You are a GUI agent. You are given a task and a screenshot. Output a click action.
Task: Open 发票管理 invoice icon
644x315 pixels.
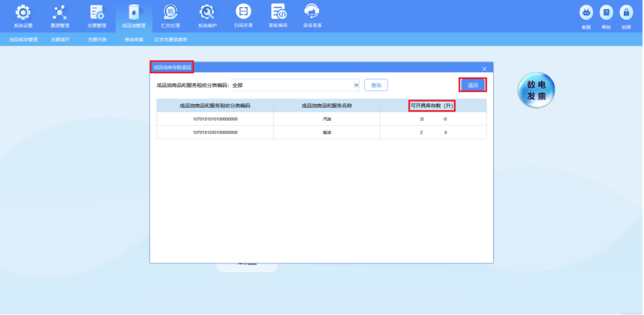click(x=97, y=13)
